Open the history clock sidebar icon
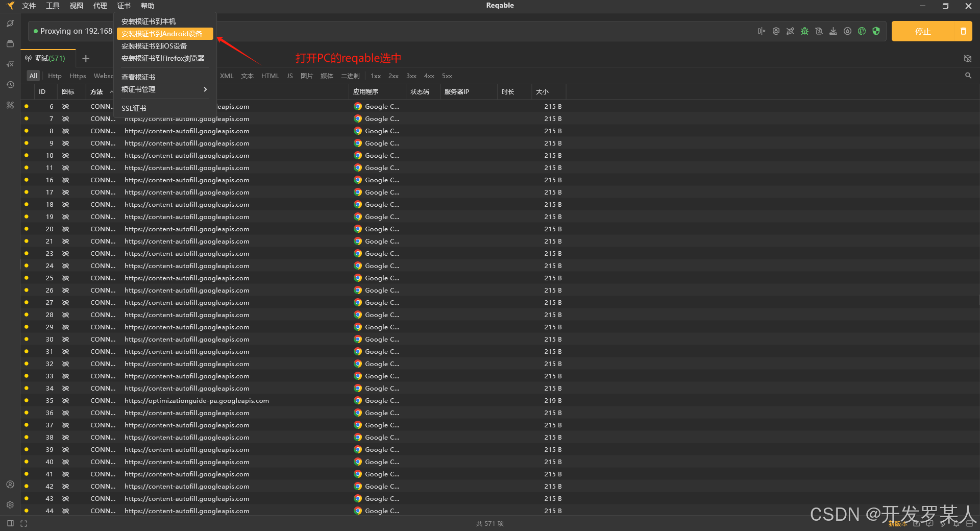This screenshot has height=531, width=980. pyautogui.click(x=10, y=85)
